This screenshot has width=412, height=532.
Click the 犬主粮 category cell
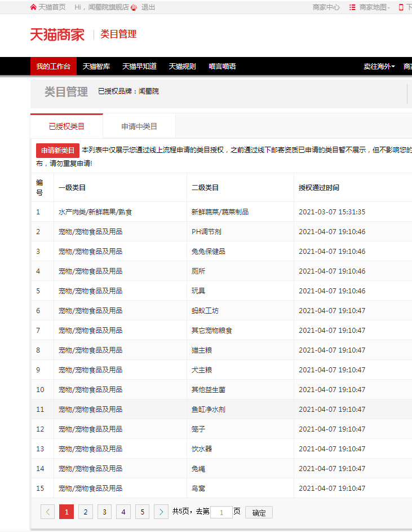pos(201,370)
